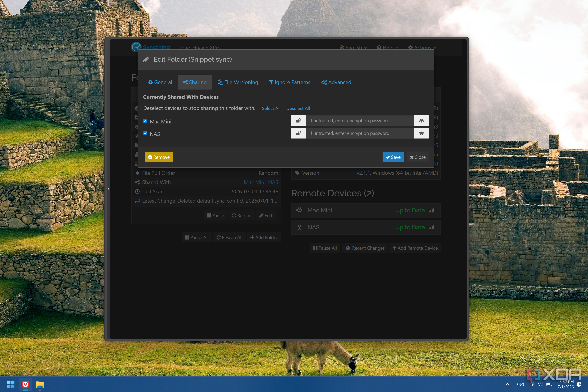Click the Mac Mini link in Shared With
588x392 pixels.
click(x=254, y=182)
